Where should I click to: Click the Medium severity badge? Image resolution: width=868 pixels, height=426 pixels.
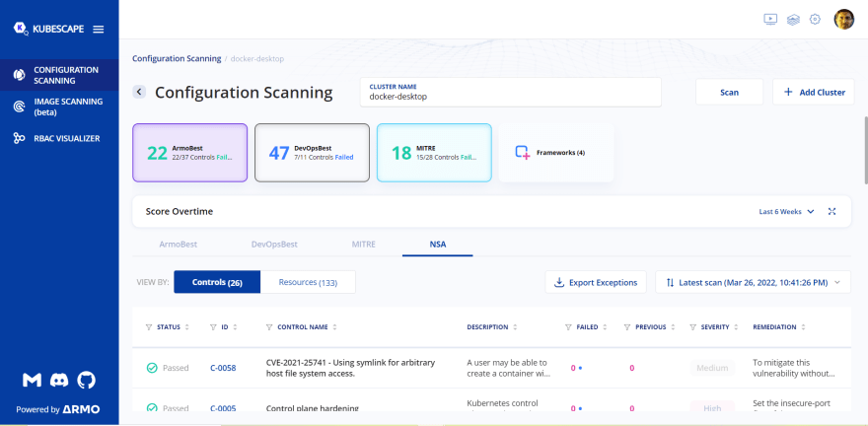712,368
